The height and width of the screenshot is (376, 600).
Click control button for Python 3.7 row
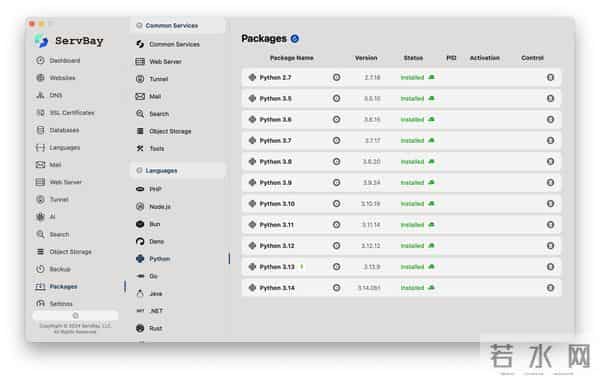pyautogui.click(x=550, y=140)
